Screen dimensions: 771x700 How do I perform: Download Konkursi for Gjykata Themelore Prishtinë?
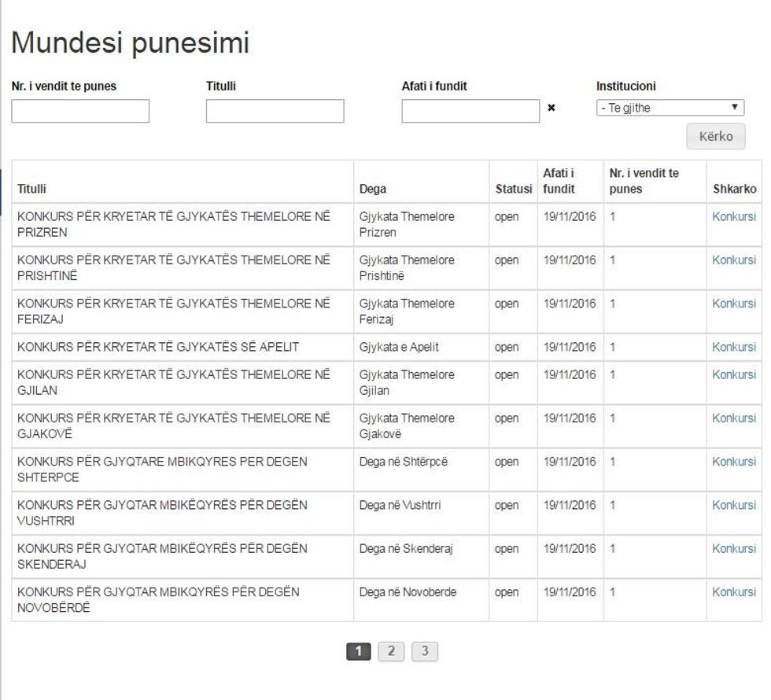(x=733, y=260)
